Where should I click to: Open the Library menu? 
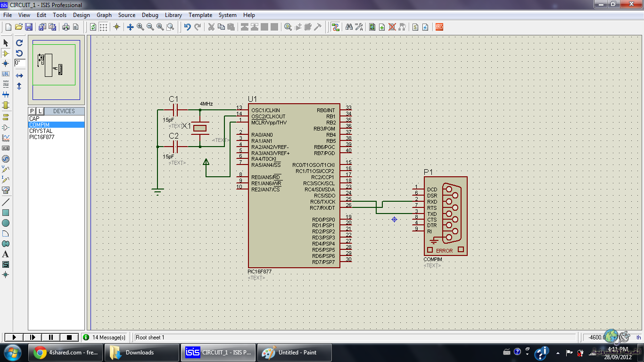[x=173, y=15]
